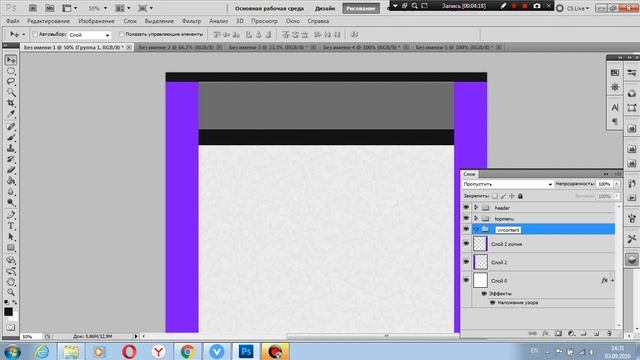Collapse the effects list on Слой 0
The height and width of the screenshot is (360, 640).
tap(612, 281)
